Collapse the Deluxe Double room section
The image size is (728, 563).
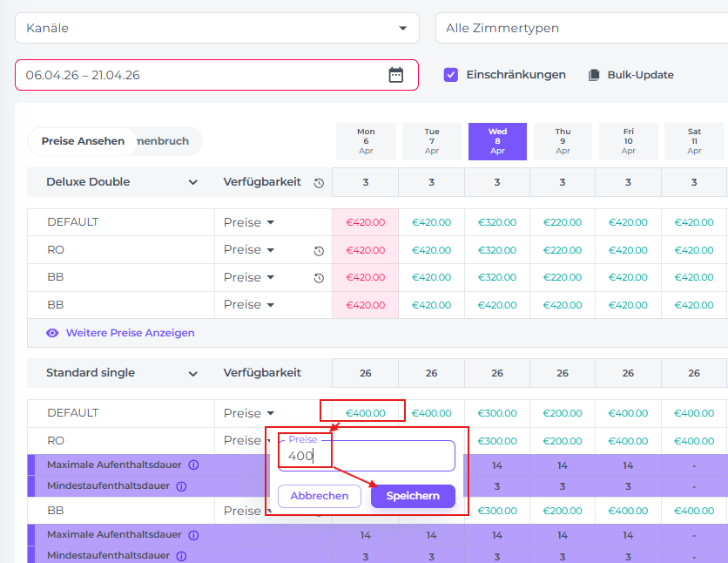pos(192,183)
